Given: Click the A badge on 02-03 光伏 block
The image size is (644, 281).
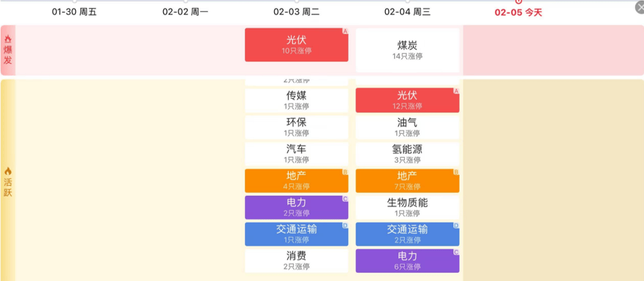Looking at the screenshot, I should click(x=345, y=31).
